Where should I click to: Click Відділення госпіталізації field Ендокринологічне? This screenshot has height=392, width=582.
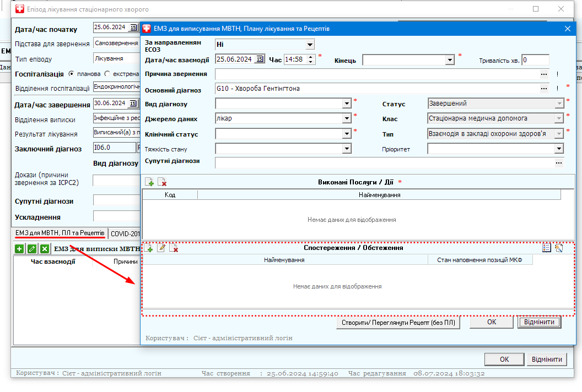(x=116, y=87)
